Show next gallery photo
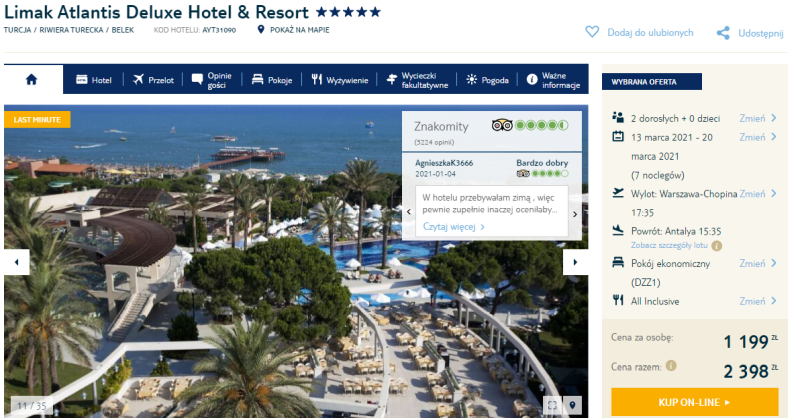The image size is (790, 418). [x=575, y=262]
